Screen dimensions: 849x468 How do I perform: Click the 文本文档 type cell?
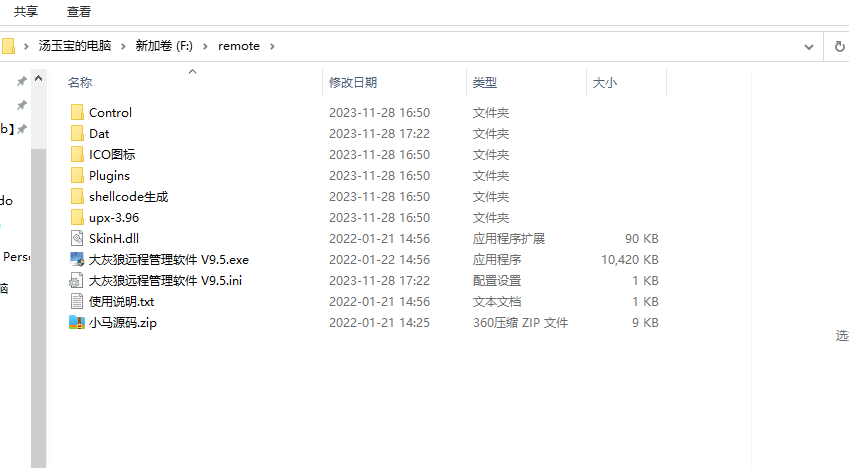point(497,302)
